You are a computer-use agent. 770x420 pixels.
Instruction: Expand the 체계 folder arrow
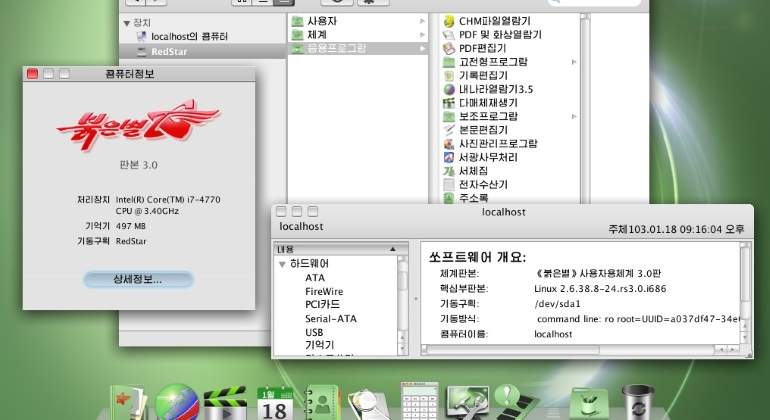(422, 35)
